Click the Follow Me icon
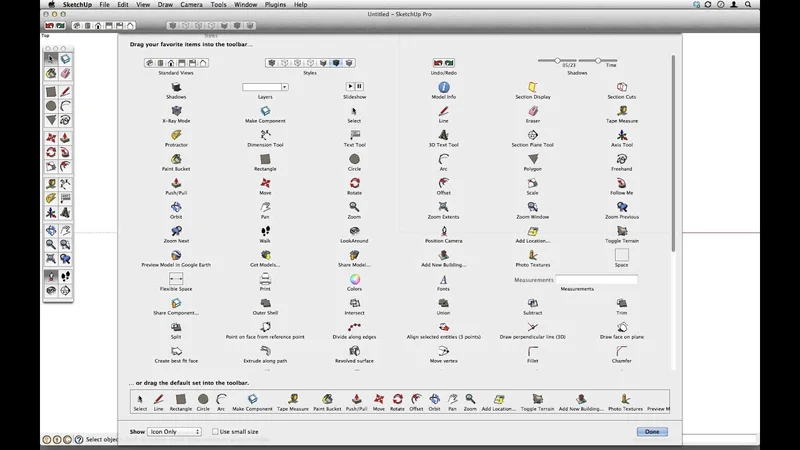Screen dimensions: 800x450 coord(621,183)
